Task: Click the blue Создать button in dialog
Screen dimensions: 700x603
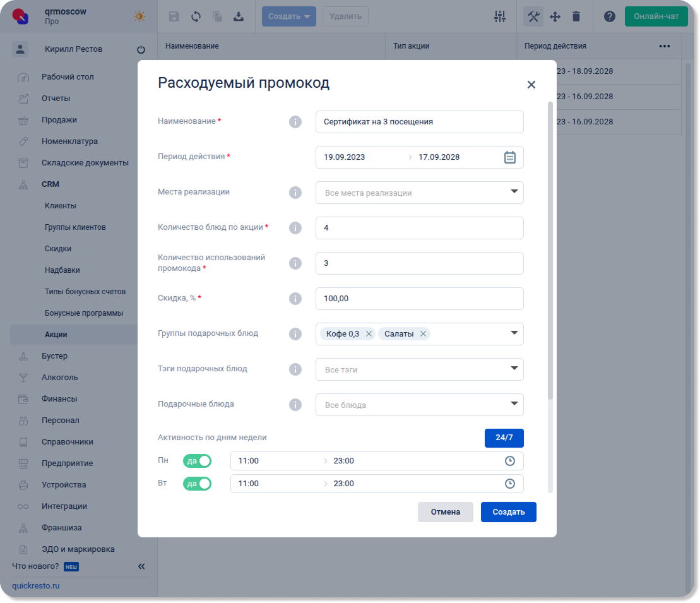Action: pyautogui.click(x=508, y=512)
